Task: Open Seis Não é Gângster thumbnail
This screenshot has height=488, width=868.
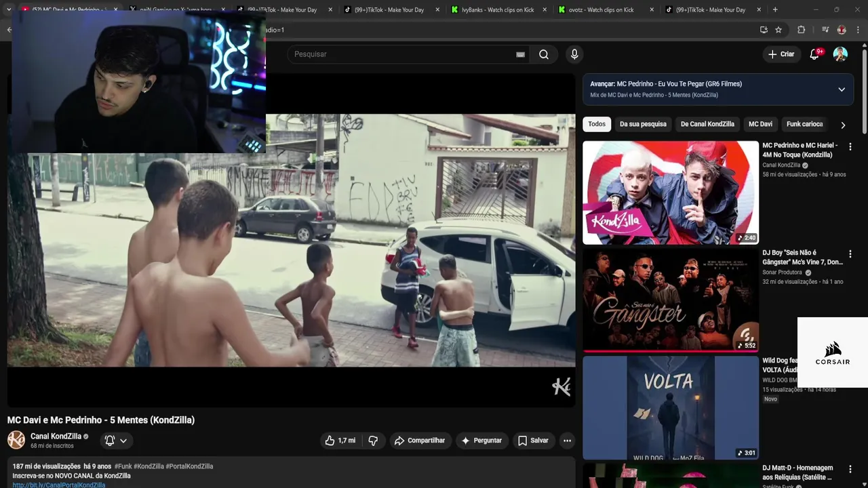Action: tap(671, 300)
